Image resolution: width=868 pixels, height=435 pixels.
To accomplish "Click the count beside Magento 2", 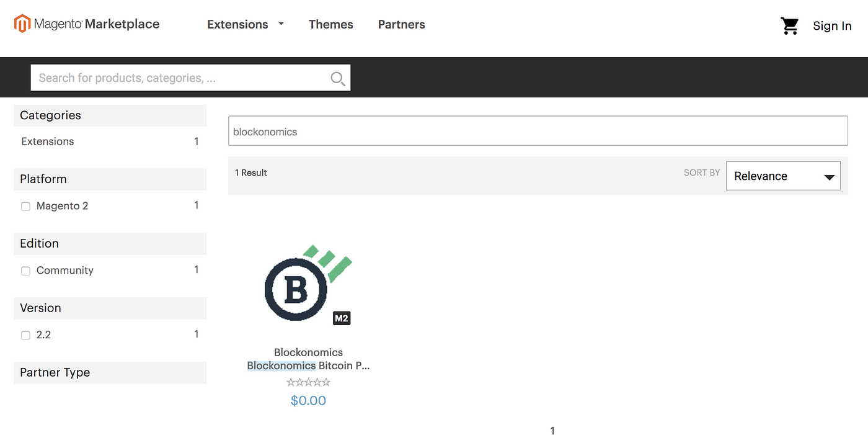I will [197, 205].
